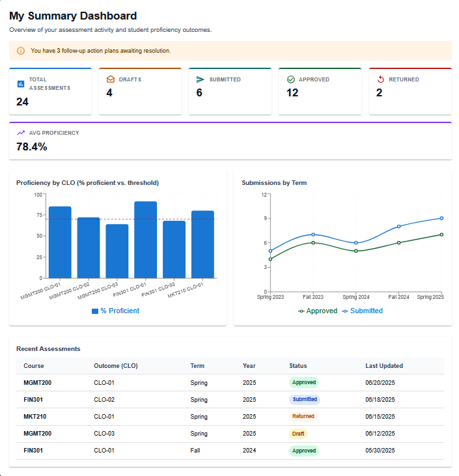
Task: Click the 05/30/2025 last updated date
Action: coord(380,451)
